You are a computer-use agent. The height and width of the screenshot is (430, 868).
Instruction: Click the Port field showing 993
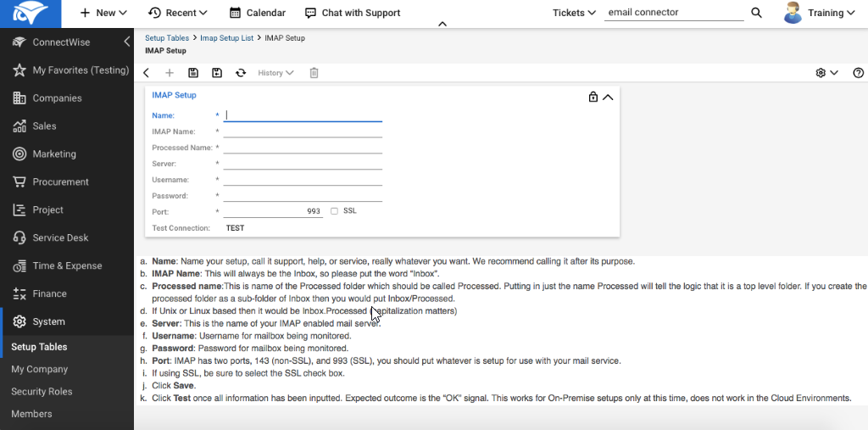(x=273, y=211)
